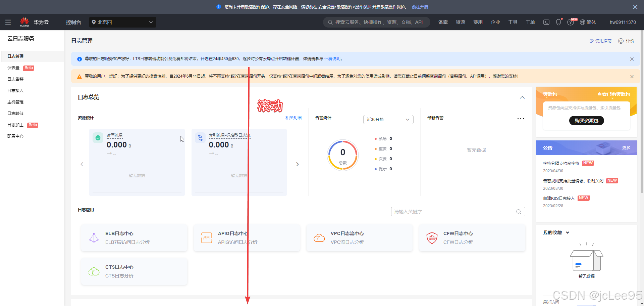Collapse the 日志总览 section

pyautogui.click(x=522, y=97)
